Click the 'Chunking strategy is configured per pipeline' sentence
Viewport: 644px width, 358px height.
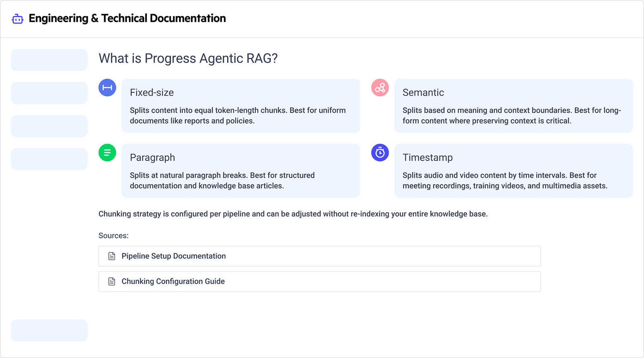[293, 214]
